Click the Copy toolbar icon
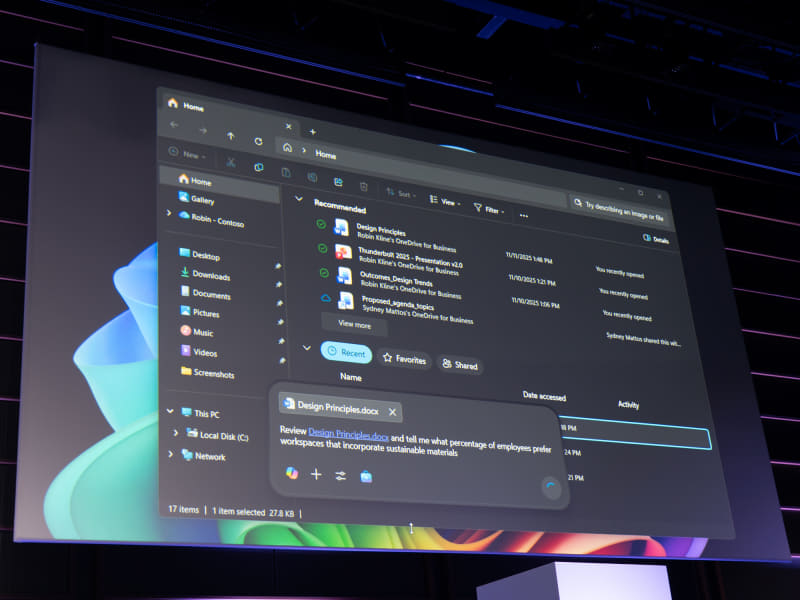Image resolution: width=800 pixels, height=600 pixels. (x=259, y=167)
